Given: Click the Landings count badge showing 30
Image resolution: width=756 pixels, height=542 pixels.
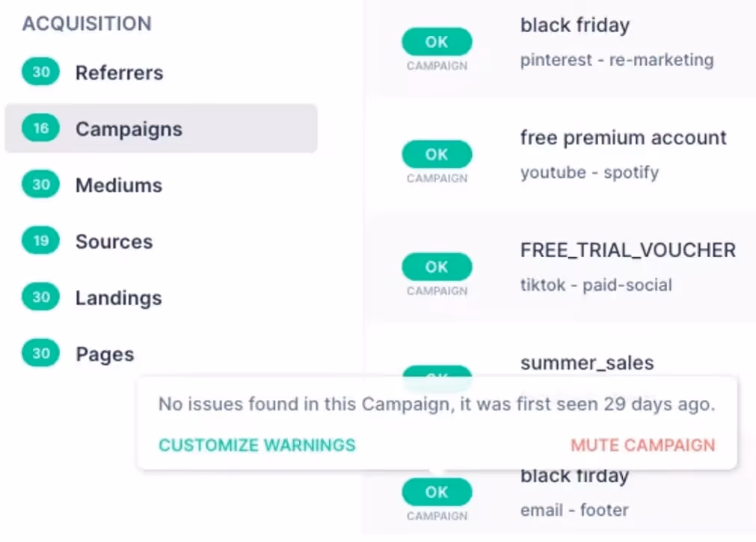Looking at the screenshot, I should point(40,297).
